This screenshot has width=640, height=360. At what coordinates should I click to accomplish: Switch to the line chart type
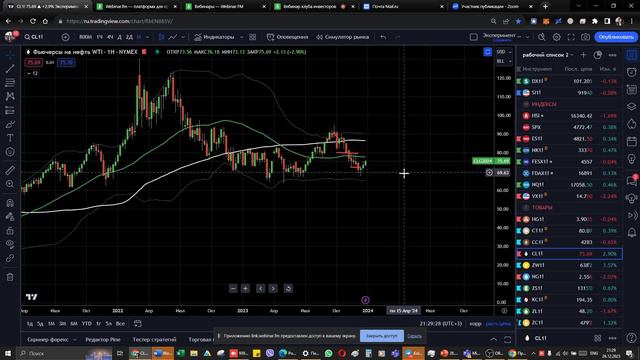(x=173, y=37)
